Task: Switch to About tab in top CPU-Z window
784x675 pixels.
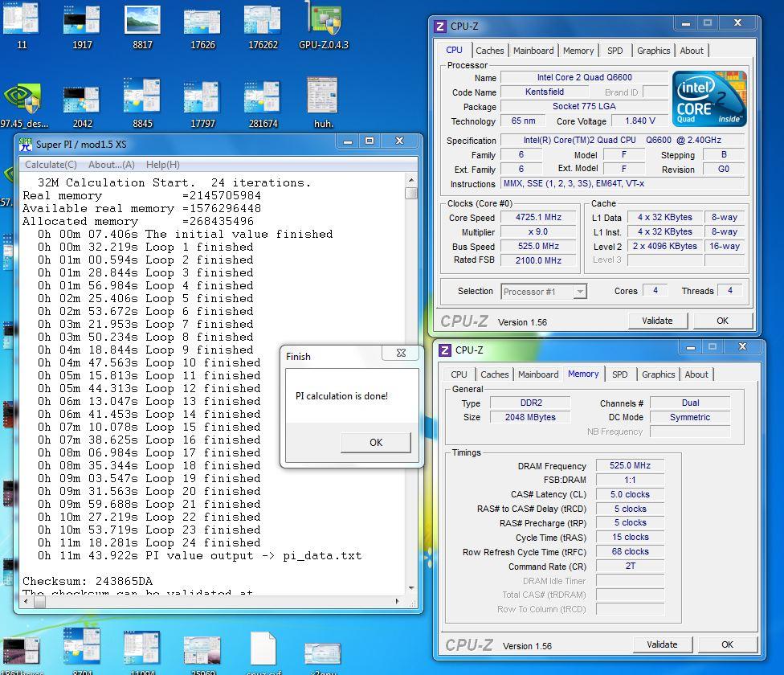Action: 692,51
